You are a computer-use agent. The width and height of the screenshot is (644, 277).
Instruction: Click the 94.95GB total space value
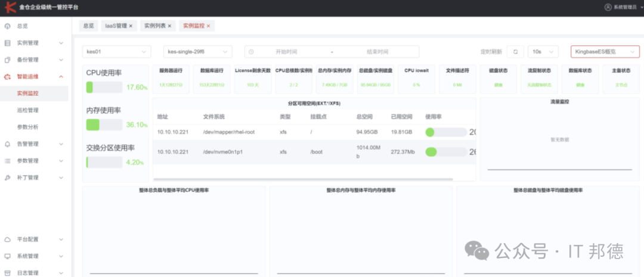click(367, 132)
